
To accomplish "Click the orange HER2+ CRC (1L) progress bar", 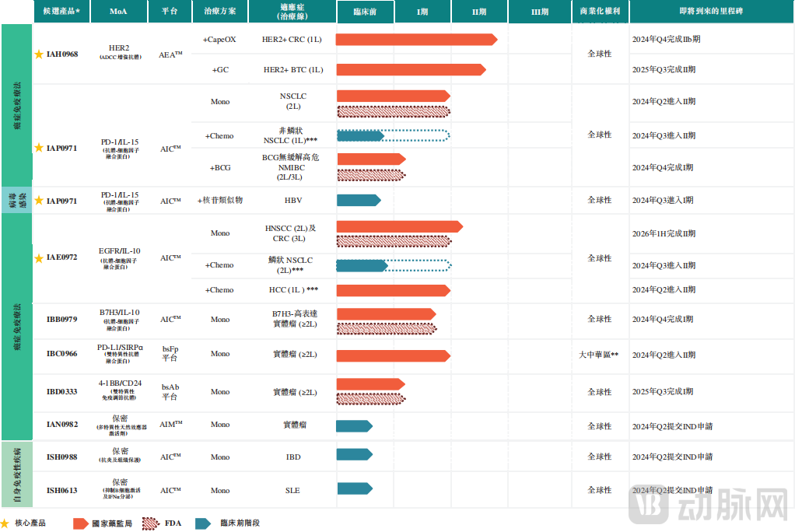I will (x=415, y=40).
